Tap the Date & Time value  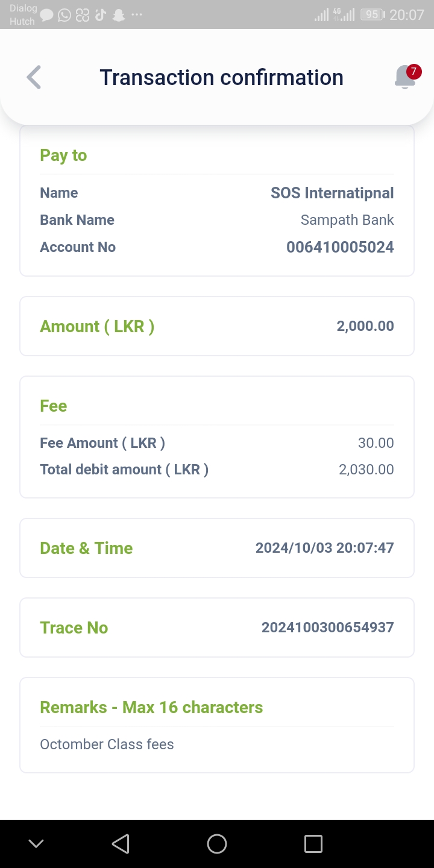click(324, 548)
